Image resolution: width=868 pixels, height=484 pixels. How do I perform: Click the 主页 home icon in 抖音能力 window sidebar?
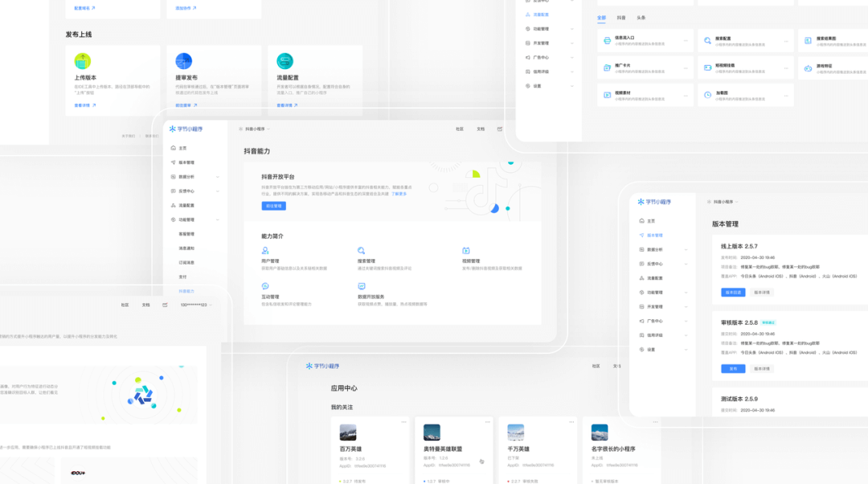[x=174, y=148]
